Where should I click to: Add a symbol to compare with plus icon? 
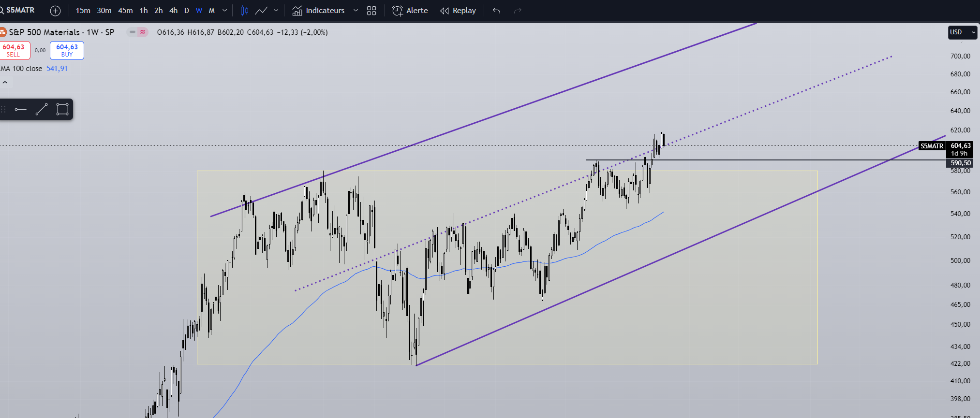[x=56, y=11]
